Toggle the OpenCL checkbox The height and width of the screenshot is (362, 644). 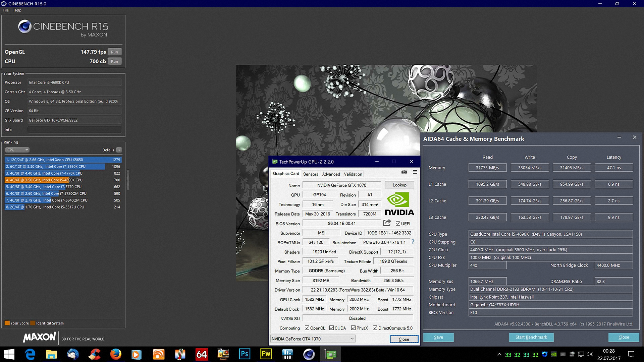[307, 328]
